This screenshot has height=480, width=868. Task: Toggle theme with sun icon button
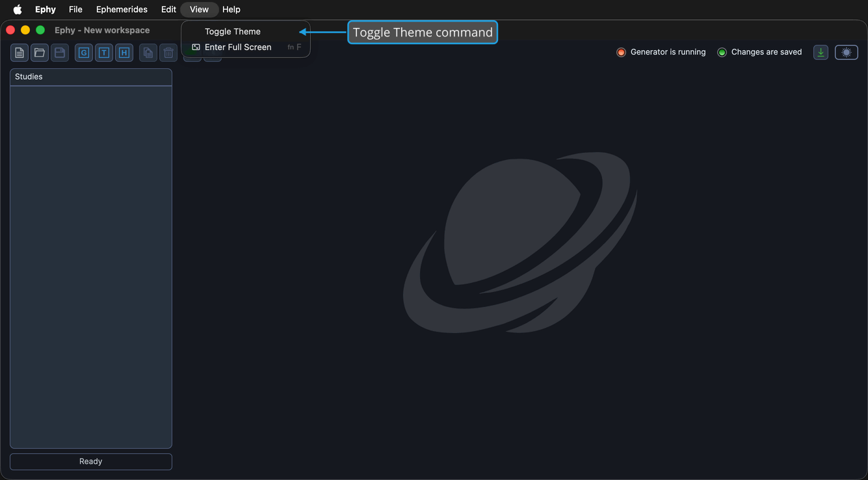[x=847, y=53]
